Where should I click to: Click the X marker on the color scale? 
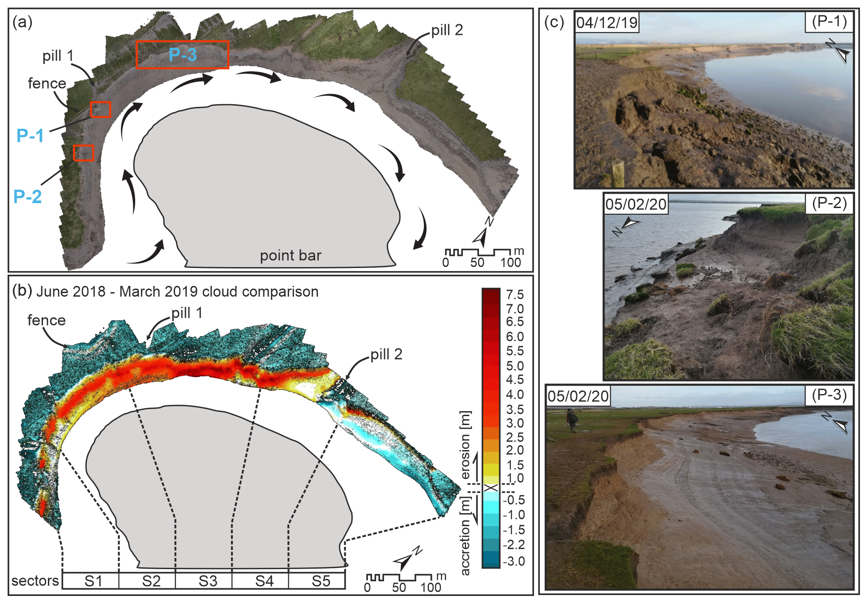click(491, 488)
